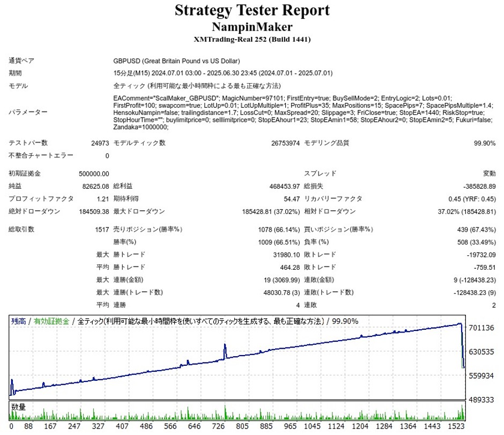The height and width of the screenshot is (435, 504).
Task: Click XMTrading-Real 252 (Build 1441) text
Action: [x=252, y=39]
